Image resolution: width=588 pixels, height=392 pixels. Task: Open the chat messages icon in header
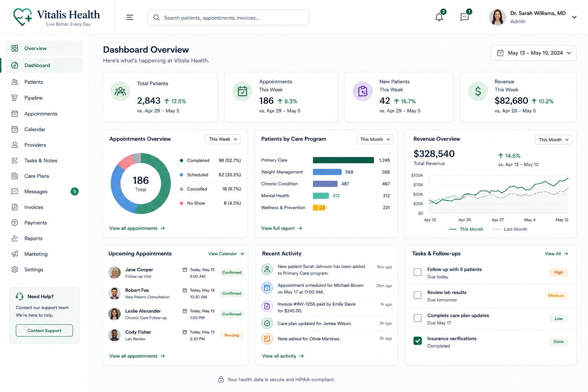(464, 17)
